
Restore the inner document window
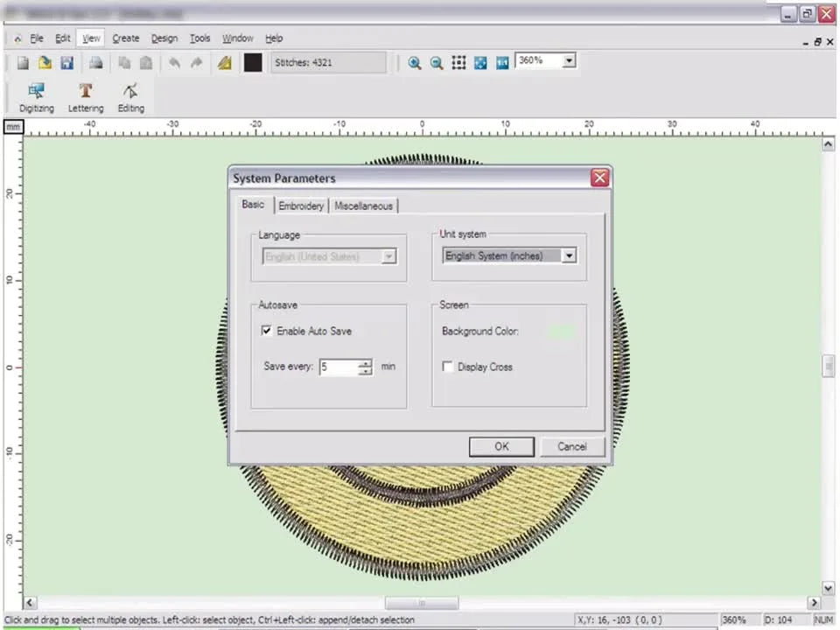point(817,42)
